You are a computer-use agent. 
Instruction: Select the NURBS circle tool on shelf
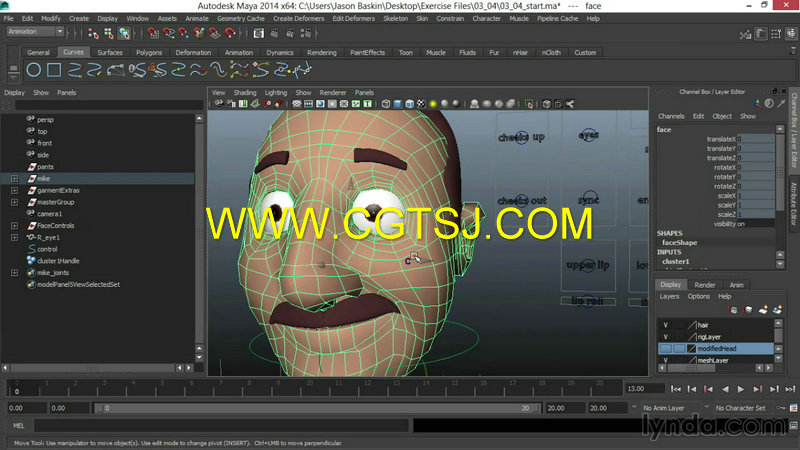point(34,70)
